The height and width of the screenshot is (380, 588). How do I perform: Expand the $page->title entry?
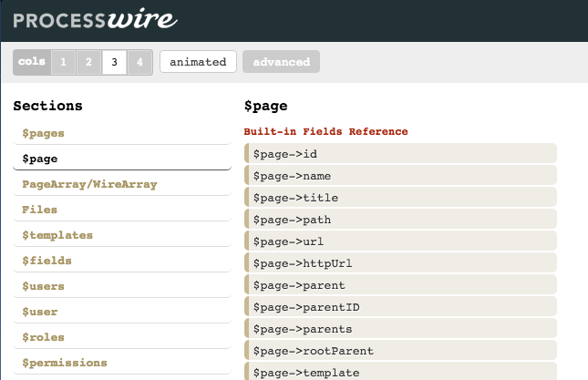pos(400,197)
